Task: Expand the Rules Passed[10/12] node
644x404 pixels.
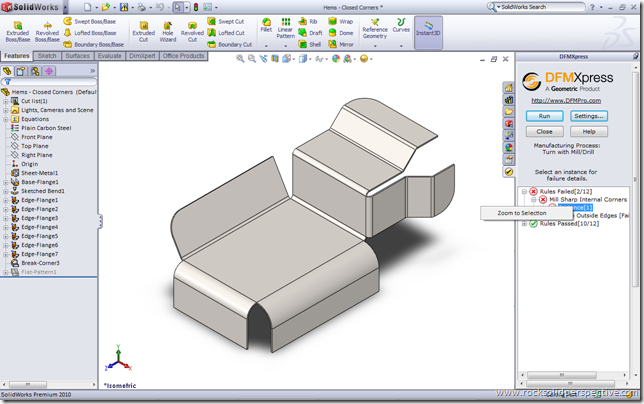Action: [x=524, y=224]
